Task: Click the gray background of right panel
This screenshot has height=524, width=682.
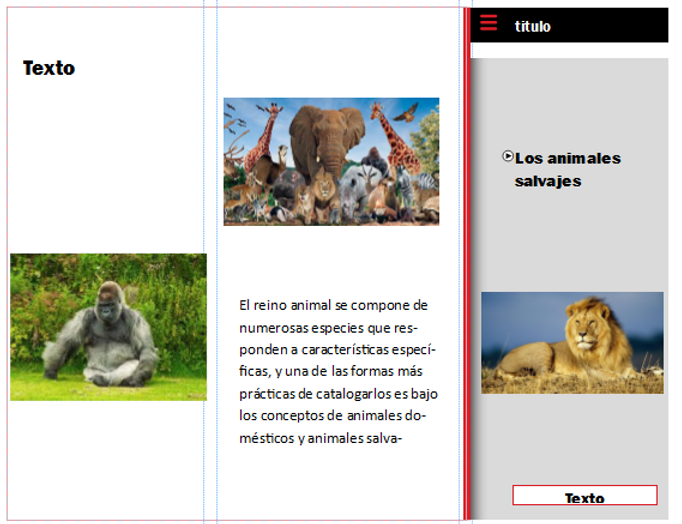Action: click(x=570, y=239)
